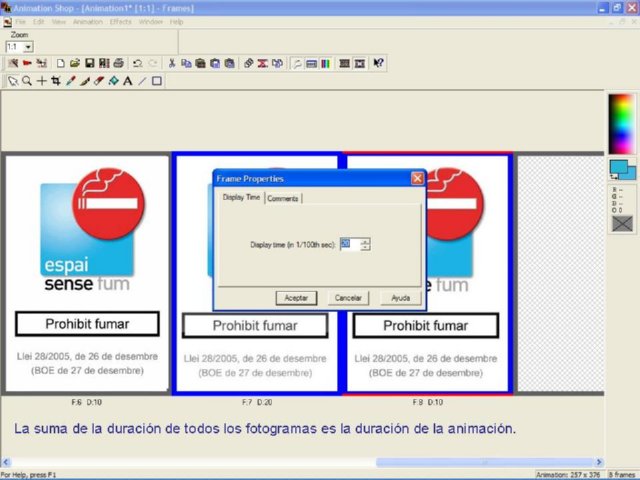Click the background color swatch

coord(631,173)
